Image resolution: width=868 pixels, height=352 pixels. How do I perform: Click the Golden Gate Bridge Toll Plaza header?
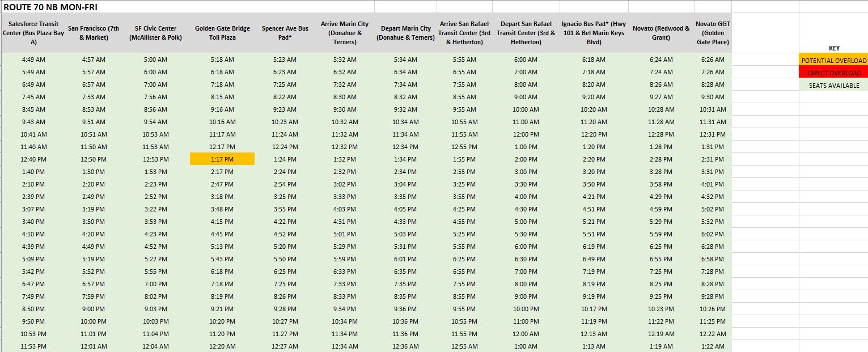(222, 33)
